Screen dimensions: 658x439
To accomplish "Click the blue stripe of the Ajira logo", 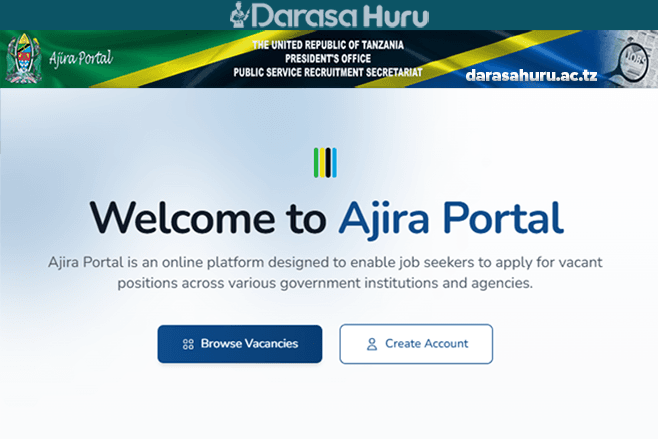I will click(334, 162).
